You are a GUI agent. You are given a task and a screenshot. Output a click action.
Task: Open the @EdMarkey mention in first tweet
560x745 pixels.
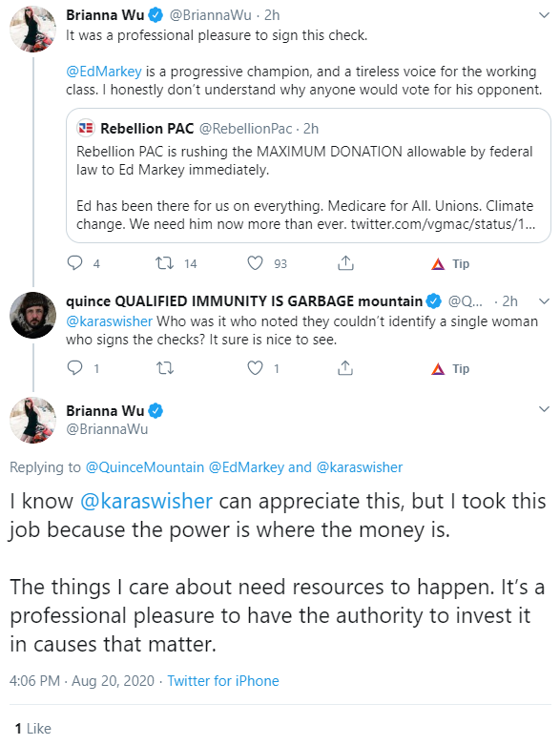tap(104, 72)
